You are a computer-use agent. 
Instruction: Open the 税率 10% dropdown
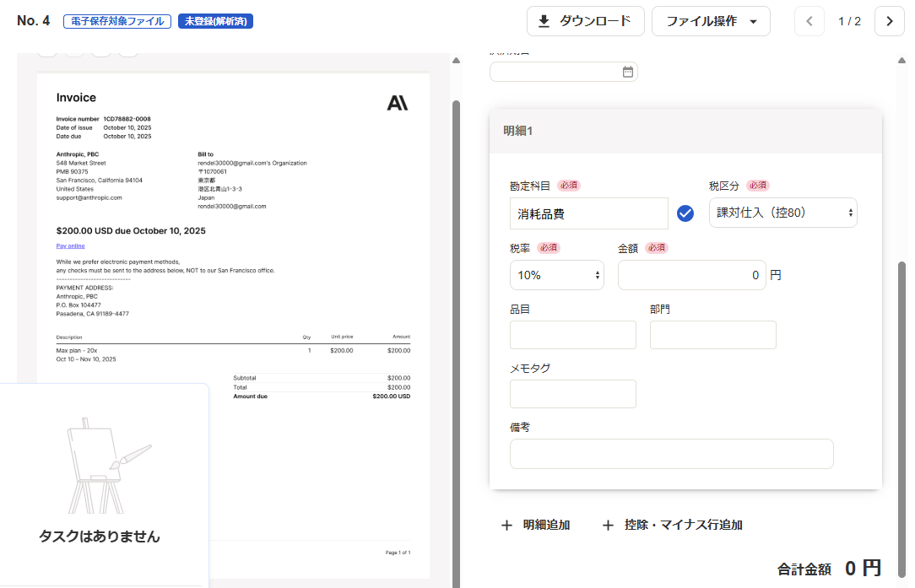(x=557, y=275)
